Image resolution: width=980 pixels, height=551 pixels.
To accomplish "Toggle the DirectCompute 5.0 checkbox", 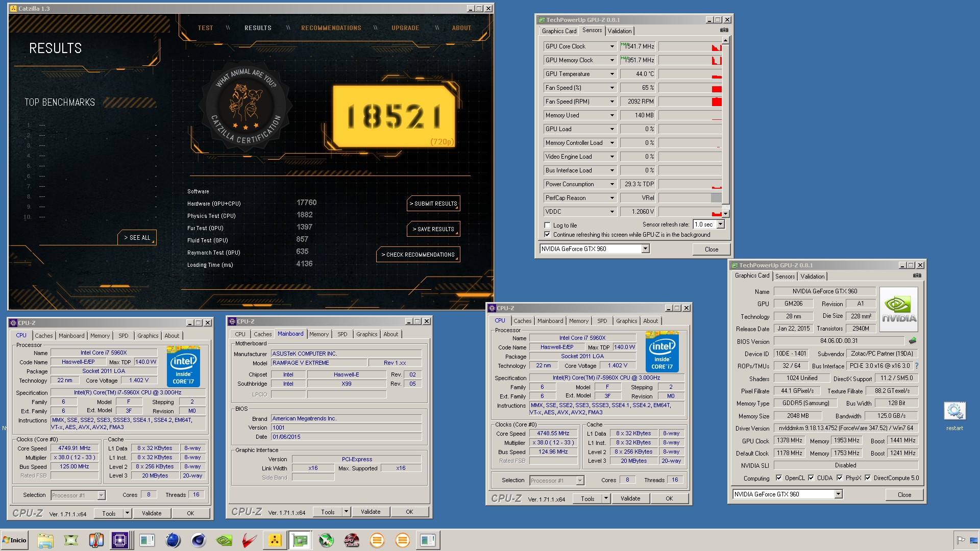I will (868, 478).
